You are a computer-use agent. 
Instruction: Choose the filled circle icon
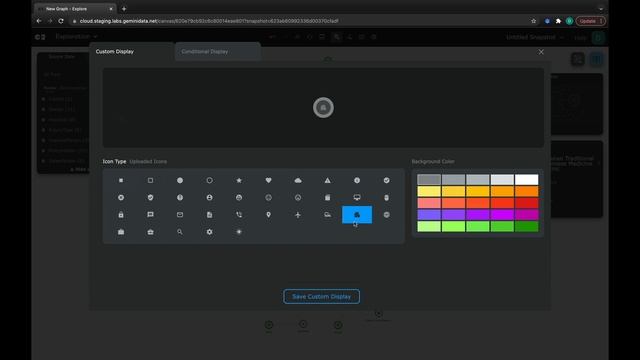(180, 180)
